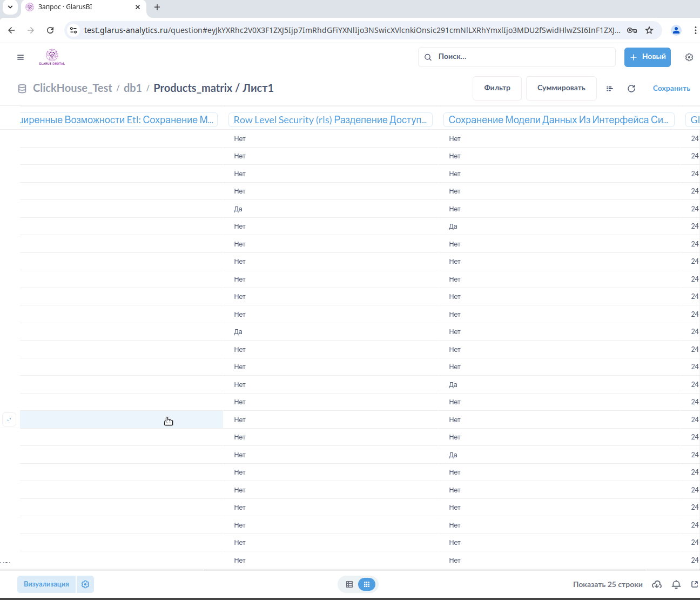The width and height of the screenshot is (700, 600).
Task: Open ClickHouse_Test database breadcrumb
Action: [x=72, y=88]
